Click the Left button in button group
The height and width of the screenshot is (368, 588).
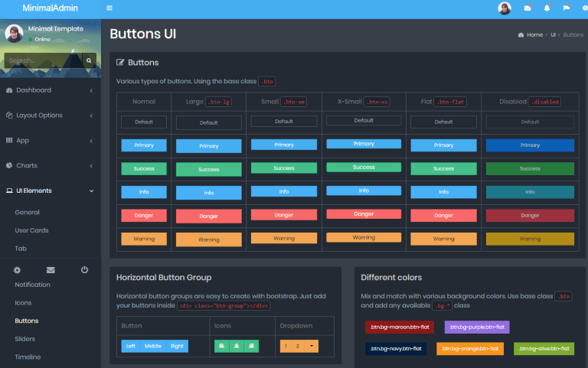pos(130,346)
